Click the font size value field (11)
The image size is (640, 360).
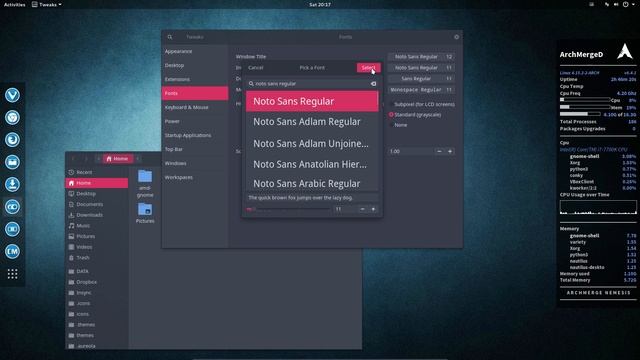click(x=345, y=209)
